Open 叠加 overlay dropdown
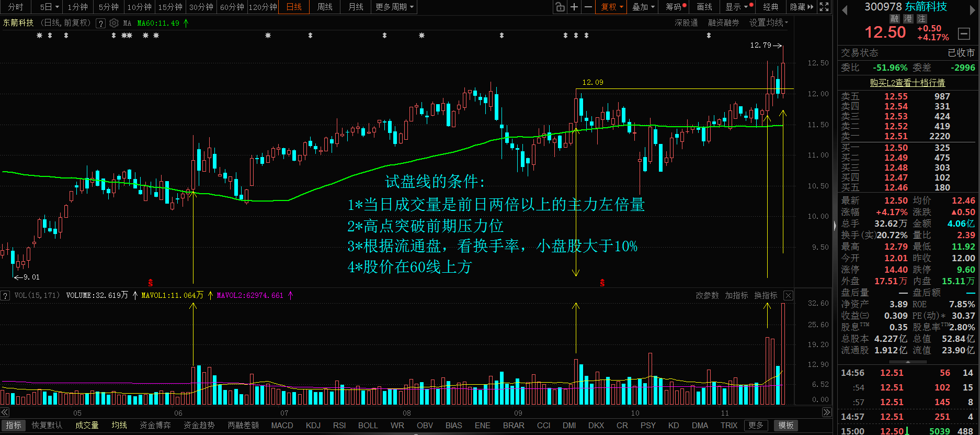 click(643, 7)
